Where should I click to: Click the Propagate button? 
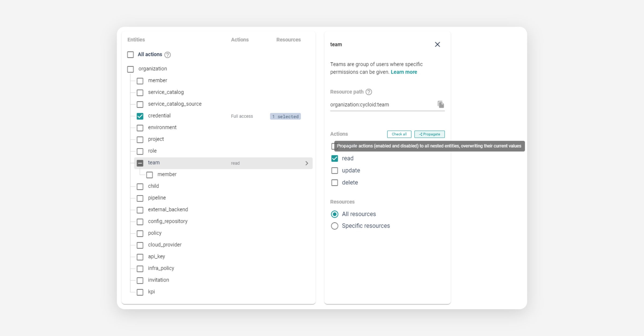coord(429,134)
